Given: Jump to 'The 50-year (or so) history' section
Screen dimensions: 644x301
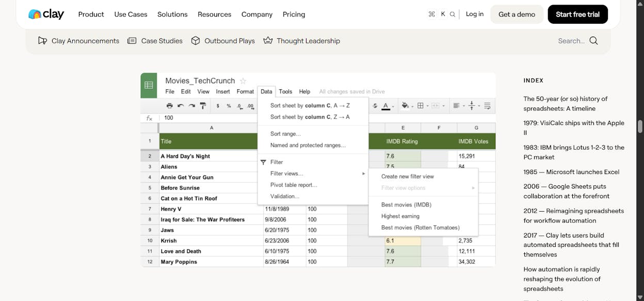Looking at the screenshot, I should tap(566, 104).
